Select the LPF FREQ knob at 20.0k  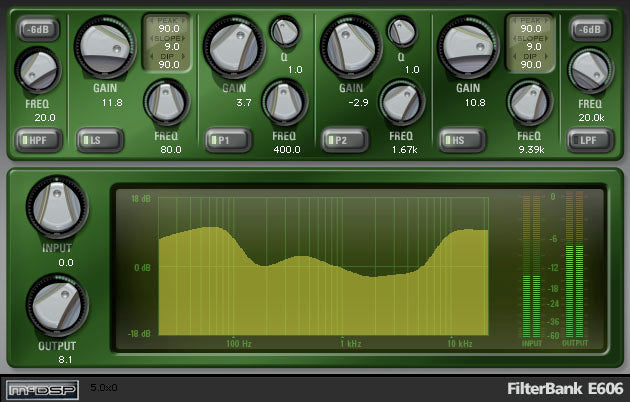pos(590,72)
